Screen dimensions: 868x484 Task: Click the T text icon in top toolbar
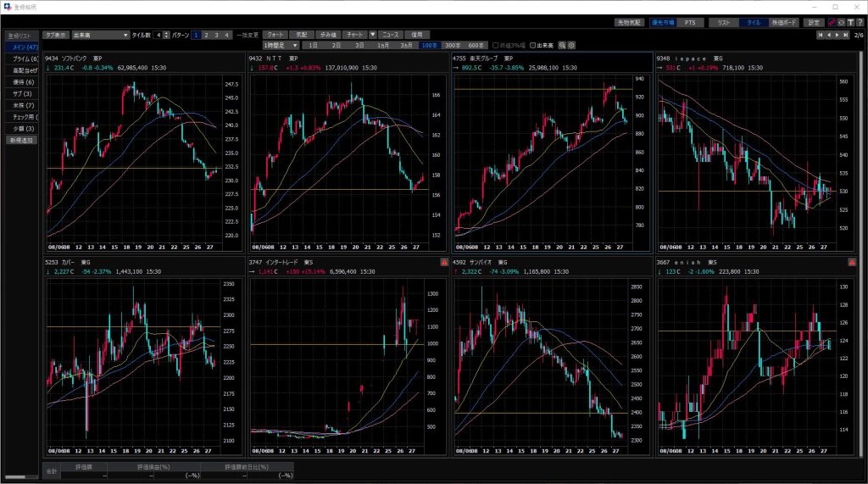tap(850, 22)
